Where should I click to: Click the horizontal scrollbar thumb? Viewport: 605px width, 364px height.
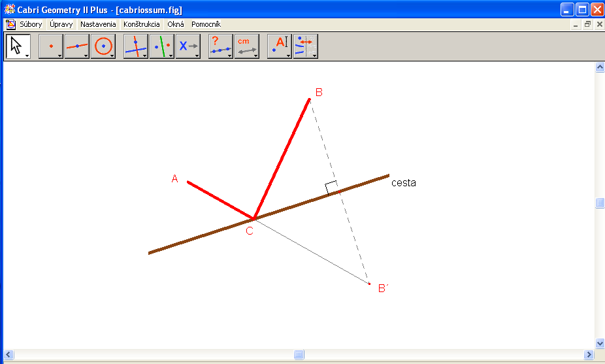point(299,354)
